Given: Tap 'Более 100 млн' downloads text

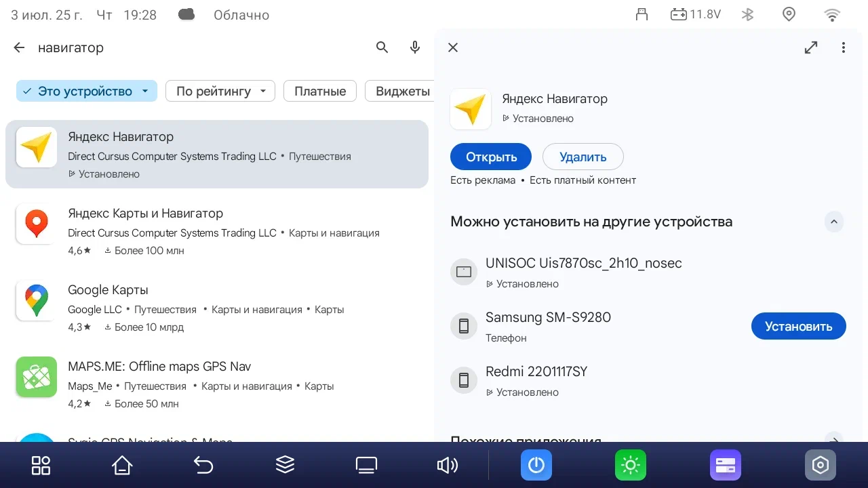Looking at the screenshot, I should (x=149, y=251).
